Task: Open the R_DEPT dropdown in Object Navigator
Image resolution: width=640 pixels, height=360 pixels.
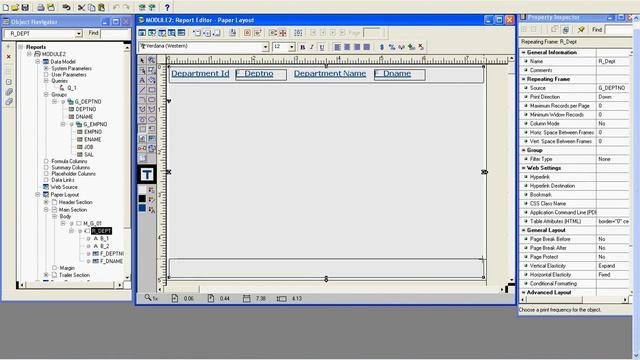Action: (x=78, y=33)
